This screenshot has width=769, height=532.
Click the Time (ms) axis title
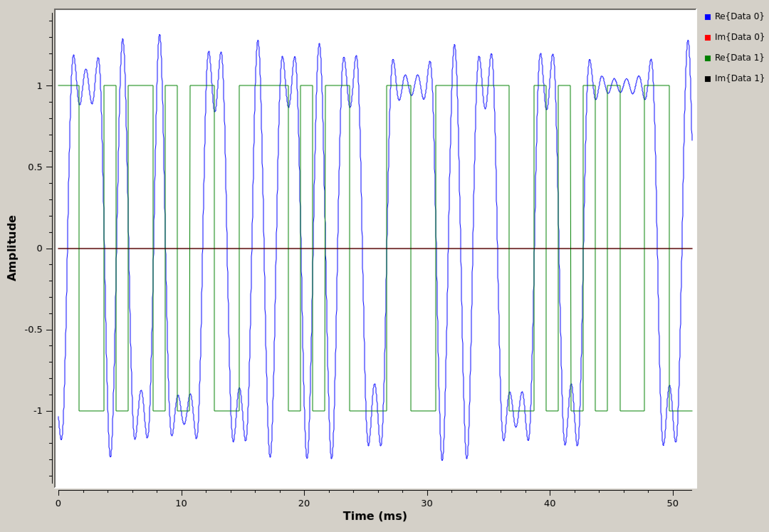pyautogui.click(x=375, y=516)
